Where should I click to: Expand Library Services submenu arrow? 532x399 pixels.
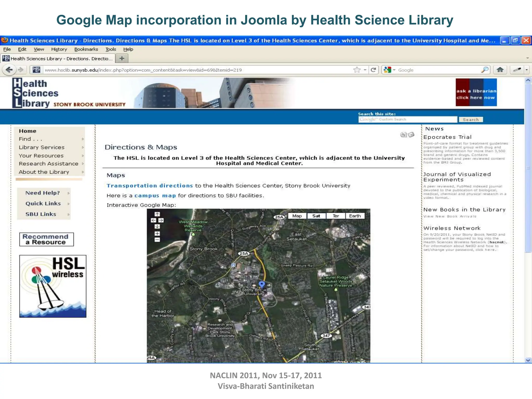[x=83, y=147]
